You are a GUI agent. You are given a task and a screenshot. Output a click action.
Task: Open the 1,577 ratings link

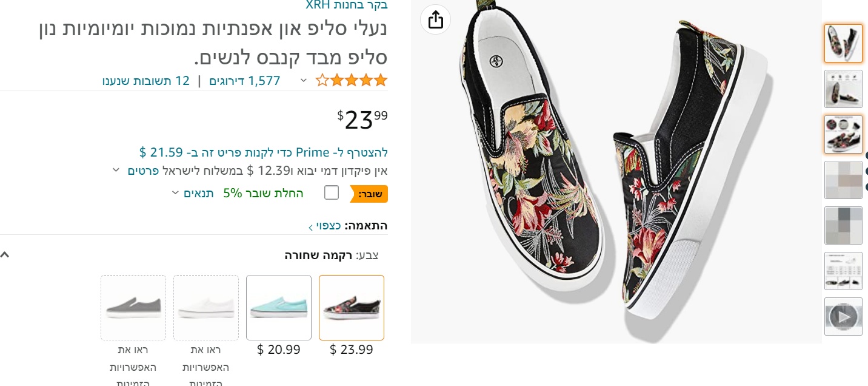click(245, 81)
